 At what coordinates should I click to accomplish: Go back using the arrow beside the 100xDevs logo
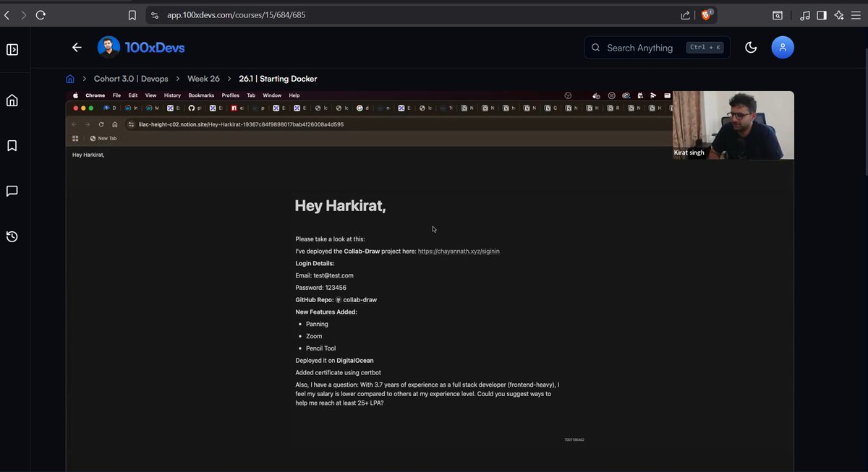(77, 48)
